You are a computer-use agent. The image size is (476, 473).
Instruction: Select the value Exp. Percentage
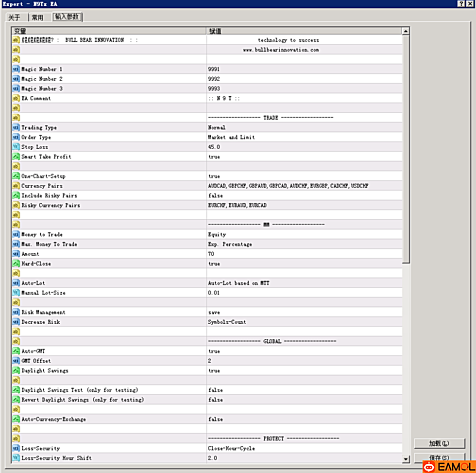click(x=230, y=244)
